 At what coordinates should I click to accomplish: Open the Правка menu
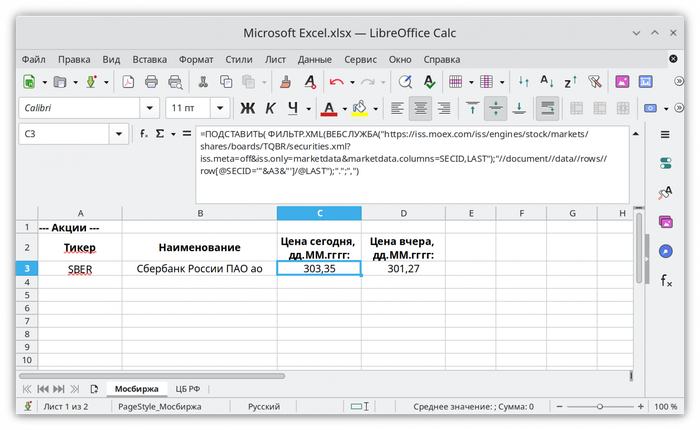pyautogui.click(x=74, y=59)
